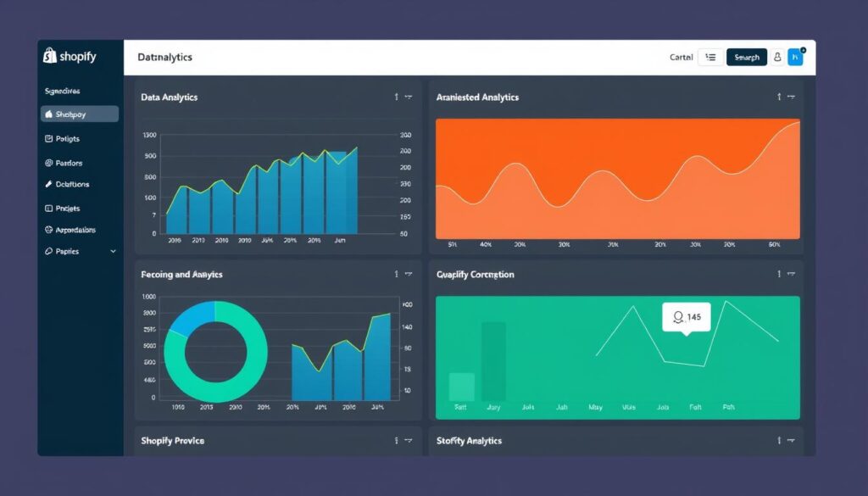Open the Araniested Analytics panel dropdown arrow
This screenshot has width=868, height=496.
coord(791,98)
